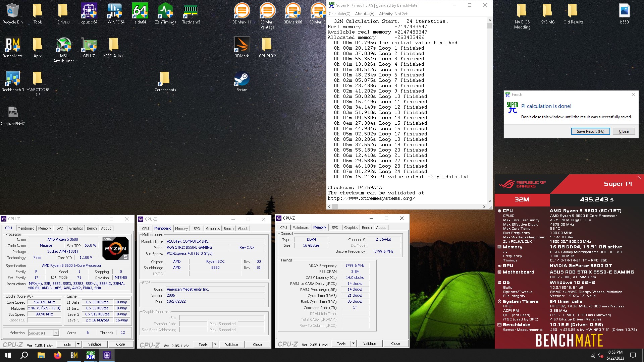Click Super PI vertical scrollbar down arrow
Viewport: 644px width, 362px height.
(490, 201)
